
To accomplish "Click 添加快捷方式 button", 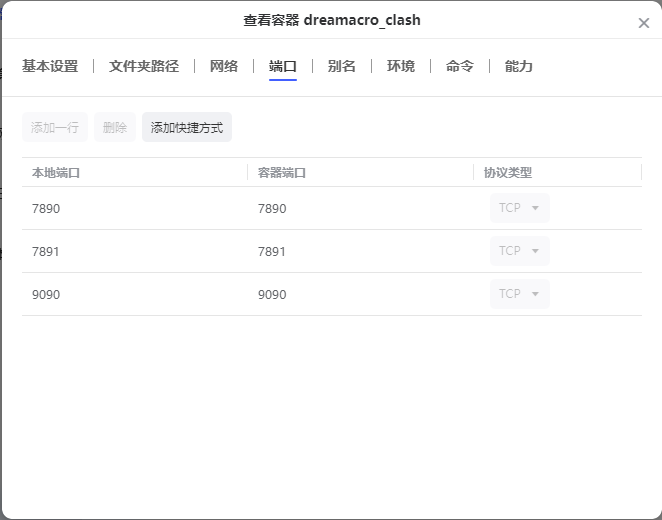I will click(187, 128).
